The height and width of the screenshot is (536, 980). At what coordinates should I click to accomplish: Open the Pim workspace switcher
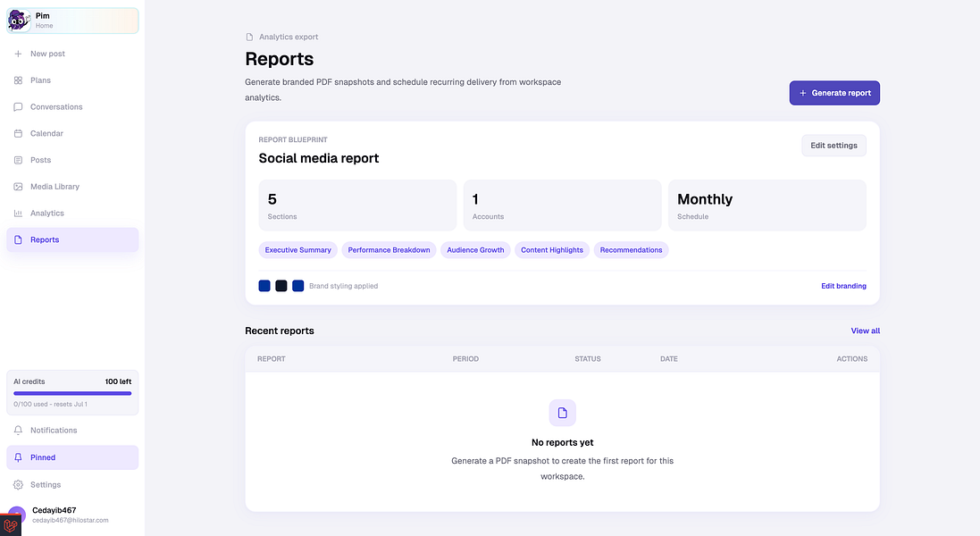point(72,21)
